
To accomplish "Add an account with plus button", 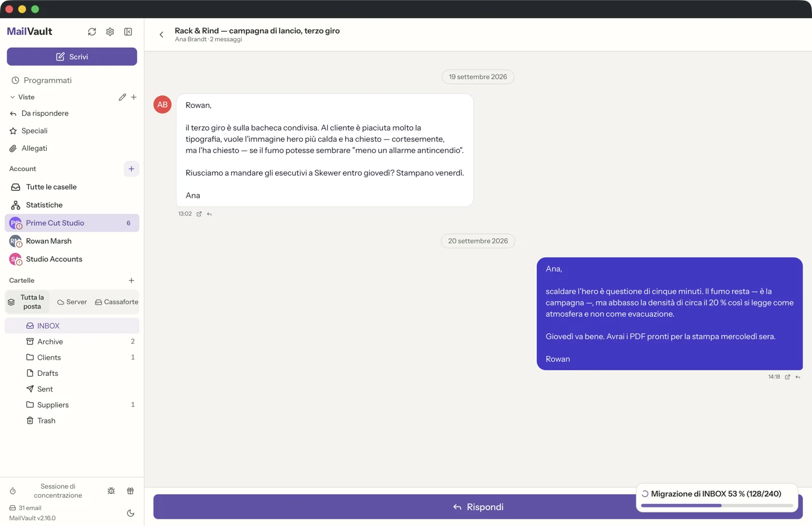I will pos(131,169).
